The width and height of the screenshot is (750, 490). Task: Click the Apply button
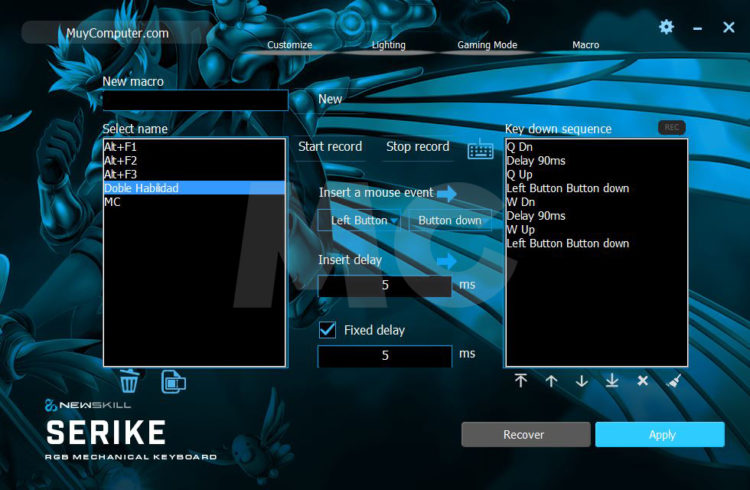(660, 435)
